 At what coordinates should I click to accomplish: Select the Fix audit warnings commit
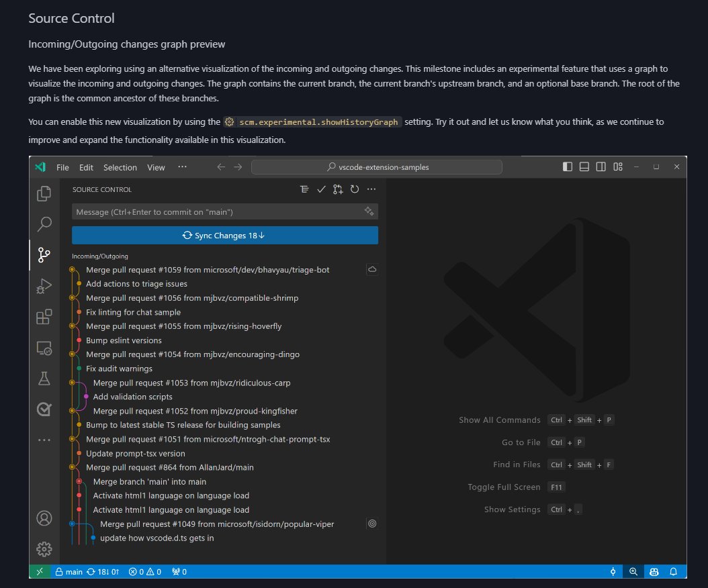[x=119, y=369]
